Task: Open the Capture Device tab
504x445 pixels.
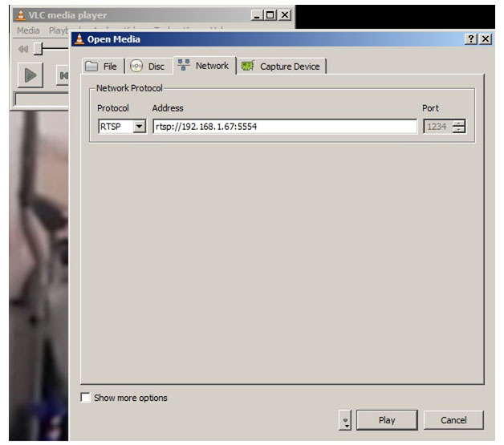Action: [x=282, y=67]
